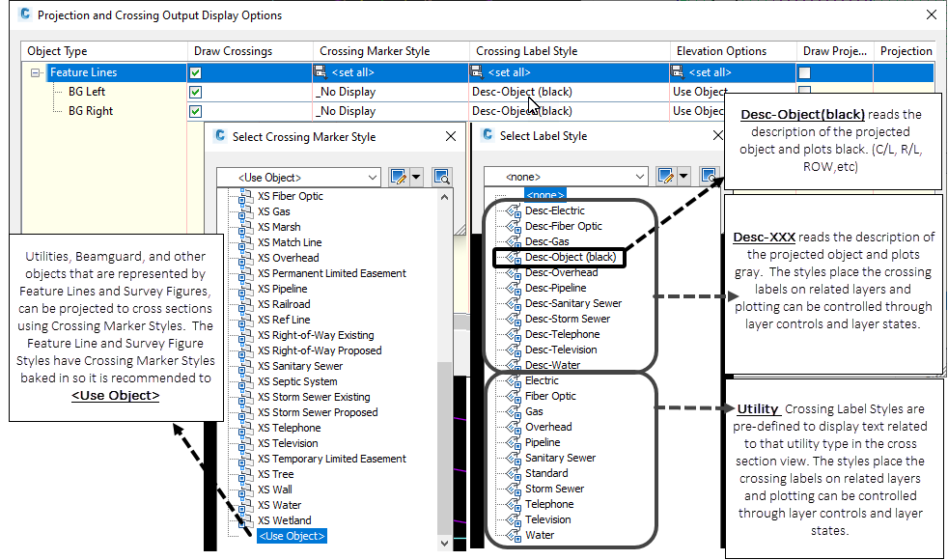Click the set all icon for Crossing Label Style
This screenshot has width=948, height=560.
(x=476, y=71)
